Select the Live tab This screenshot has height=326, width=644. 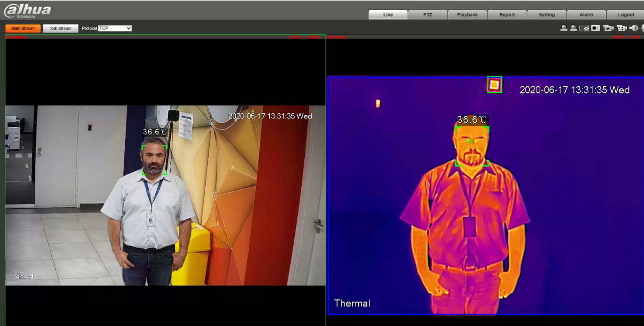pyautogui.click(x=388, y=15)
